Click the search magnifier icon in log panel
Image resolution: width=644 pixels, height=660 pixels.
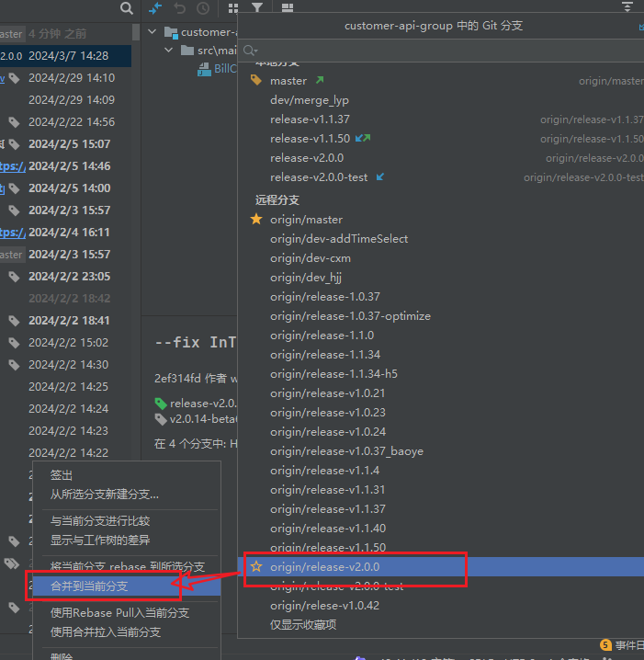[x=127, y=8]
